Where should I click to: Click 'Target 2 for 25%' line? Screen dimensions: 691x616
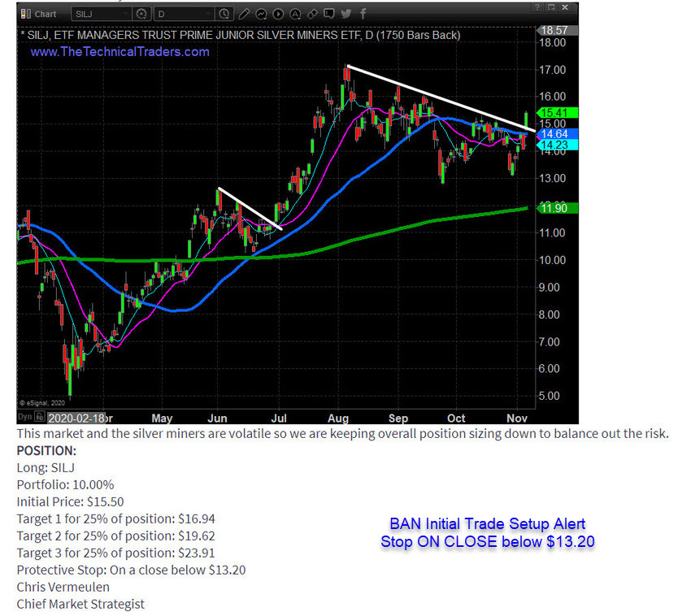tap(116, 536)
